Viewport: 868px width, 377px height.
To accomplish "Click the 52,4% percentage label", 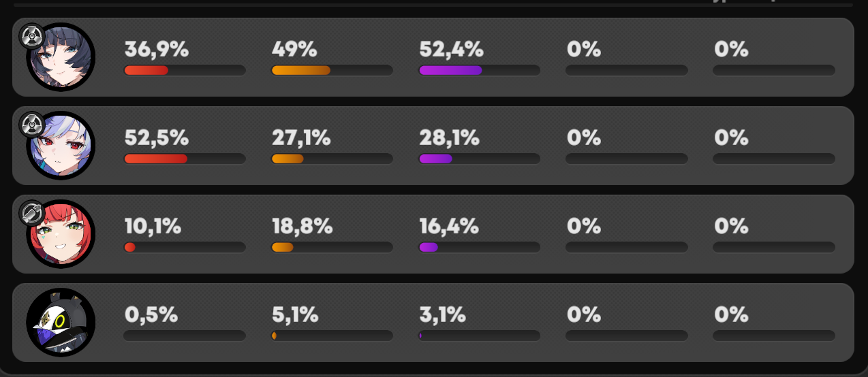I will point(451,50).
